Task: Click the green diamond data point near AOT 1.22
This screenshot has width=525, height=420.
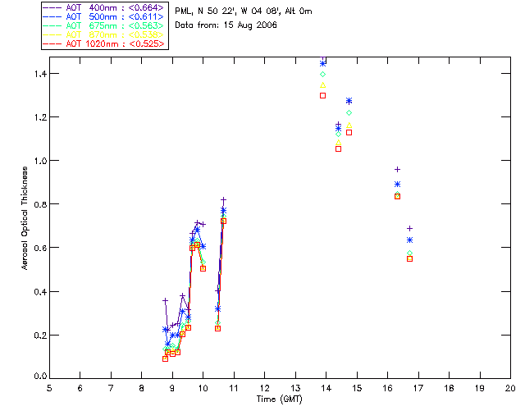Action: tap(349, 113)
